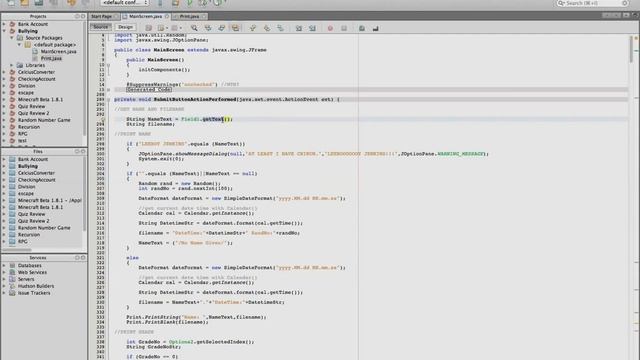Stop macro recording in the editor toolbar
Viewport: 640px width, 360px height.
click(344, 28)
